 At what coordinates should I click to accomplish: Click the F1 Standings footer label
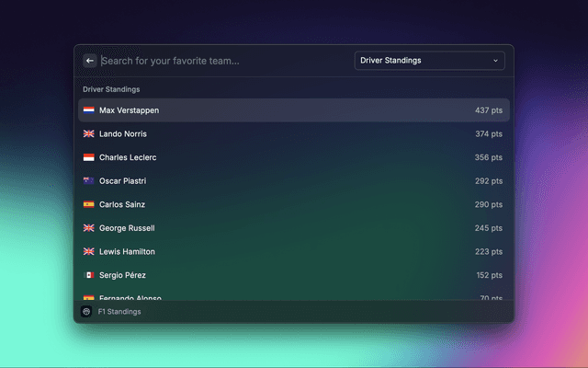point(119,312)
